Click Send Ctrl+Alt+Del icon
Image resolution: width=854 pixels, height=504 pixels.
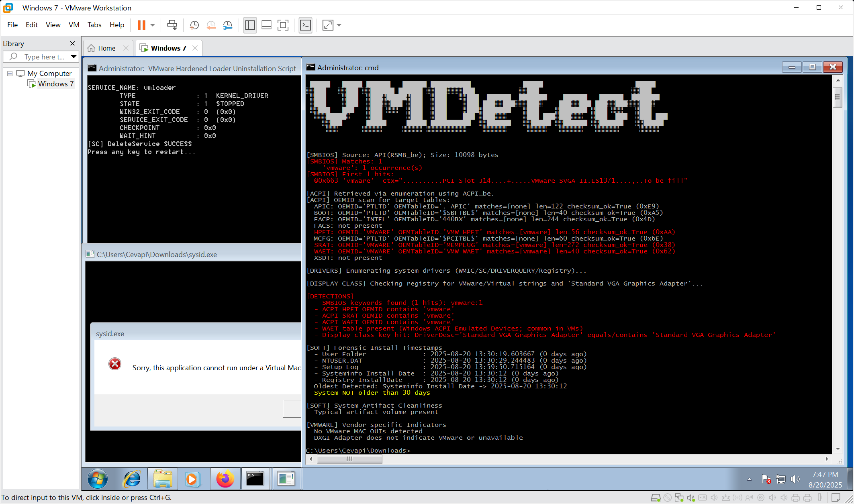click(x=172, y=25)
